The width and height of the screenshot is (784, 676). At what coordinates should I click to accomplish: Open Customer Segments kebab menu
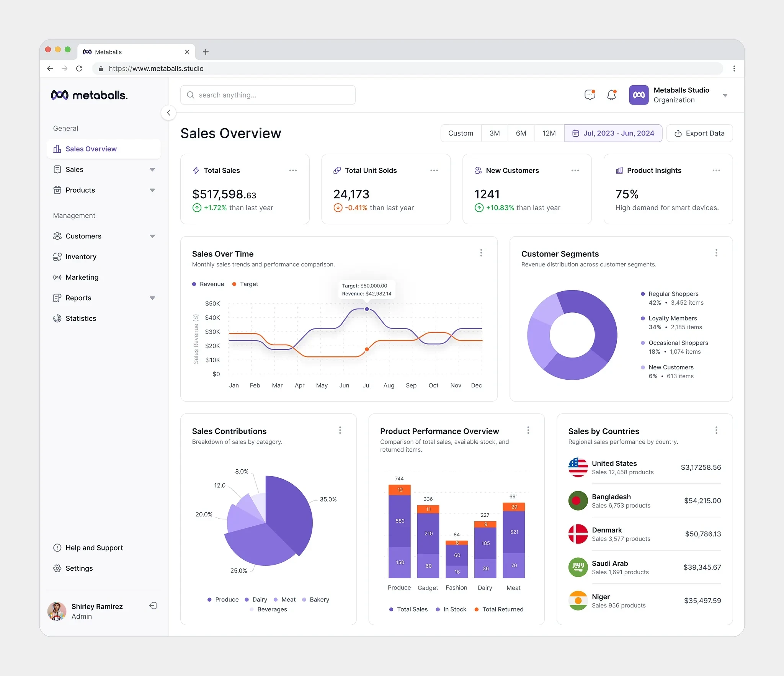(x=716, y=253)
